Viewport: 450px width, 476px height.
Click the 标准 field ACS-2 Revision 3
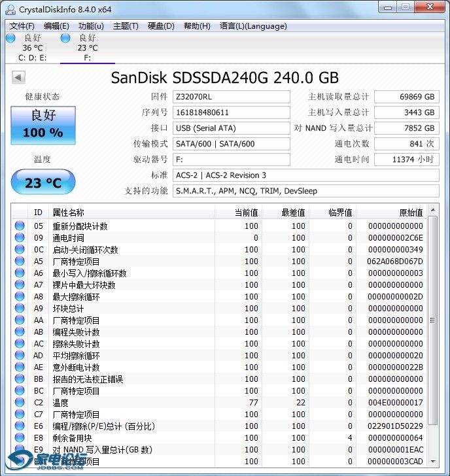coord(306,175)
